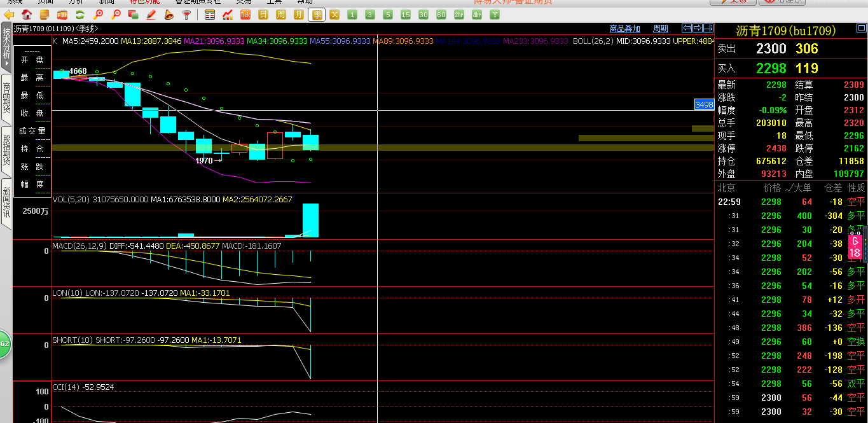
Task: Select quarterly 季 period
Action: (x=317, y=14)
